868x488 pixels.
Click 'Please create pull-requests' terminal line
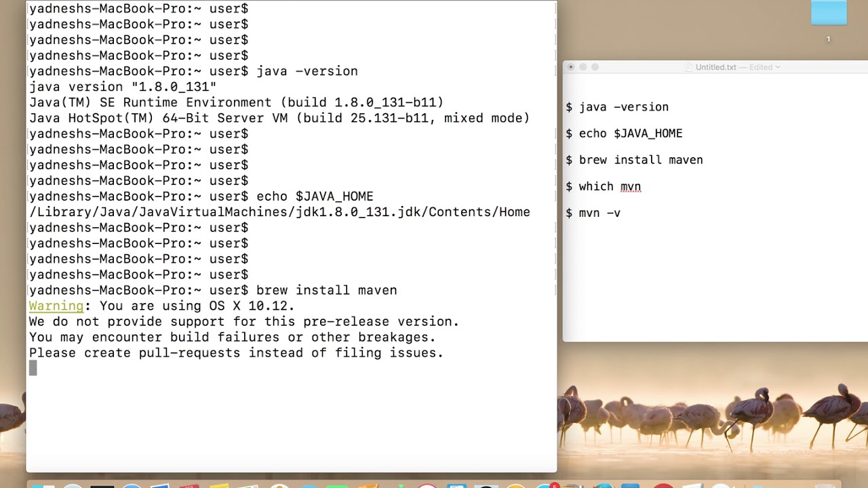click(x=236, y=352)
